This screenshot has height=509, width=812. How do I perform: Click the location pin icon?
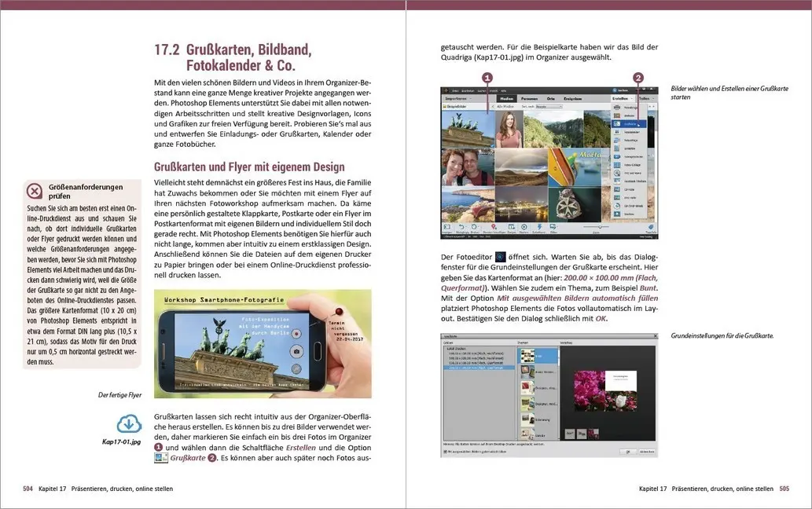(494, 228)
